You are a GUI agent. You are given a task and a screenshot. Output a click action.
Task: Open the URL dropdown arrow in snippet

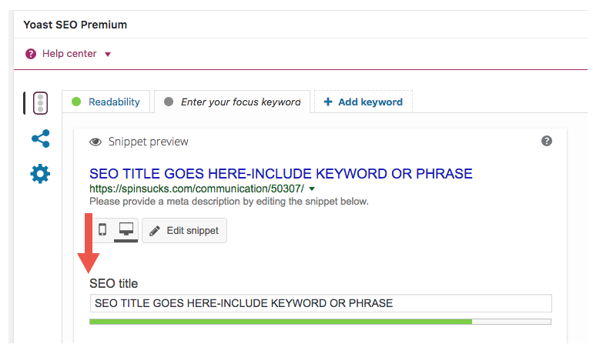click(312, 189)
